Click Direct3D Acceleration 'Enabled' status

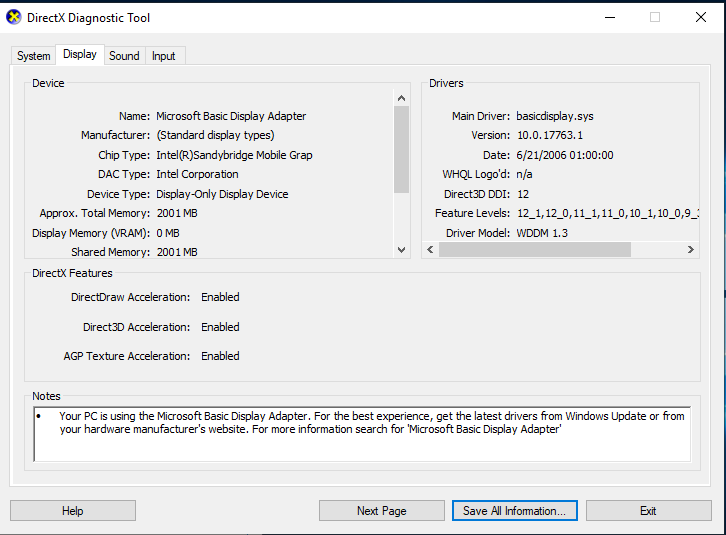pyautogui.click(x=220, y=327)
